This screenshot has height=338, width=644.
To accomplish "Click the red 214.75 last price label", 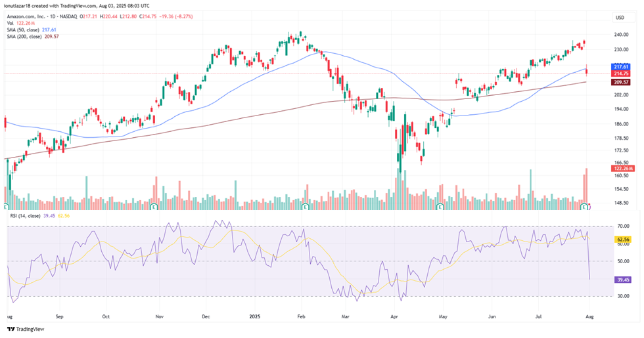I will tap(621, 74).
